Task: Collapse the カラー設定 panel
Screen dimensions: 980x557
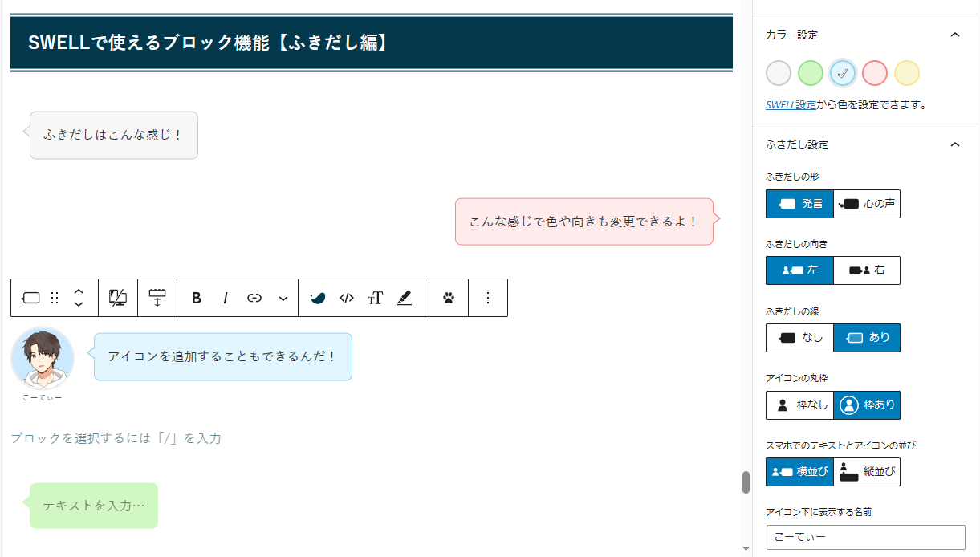Action: 954,35
